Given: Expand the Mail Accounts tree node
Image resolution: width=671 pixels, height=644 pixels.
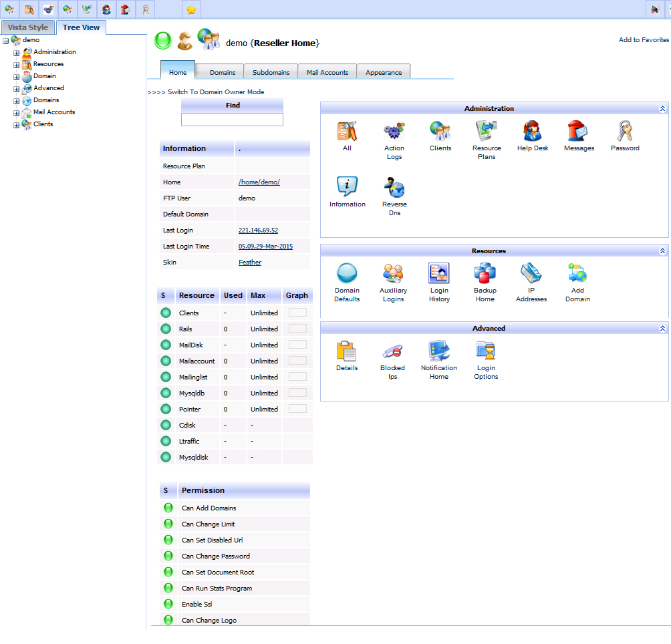Looking at the screenshot, I should coord(16,113).
